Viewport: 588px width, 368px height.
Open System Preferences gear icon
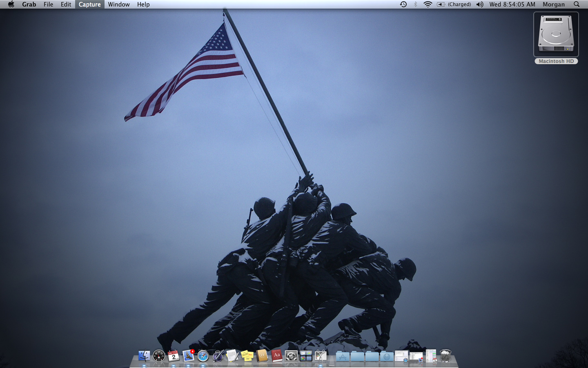pyautogui.click(x=291, y=356)
